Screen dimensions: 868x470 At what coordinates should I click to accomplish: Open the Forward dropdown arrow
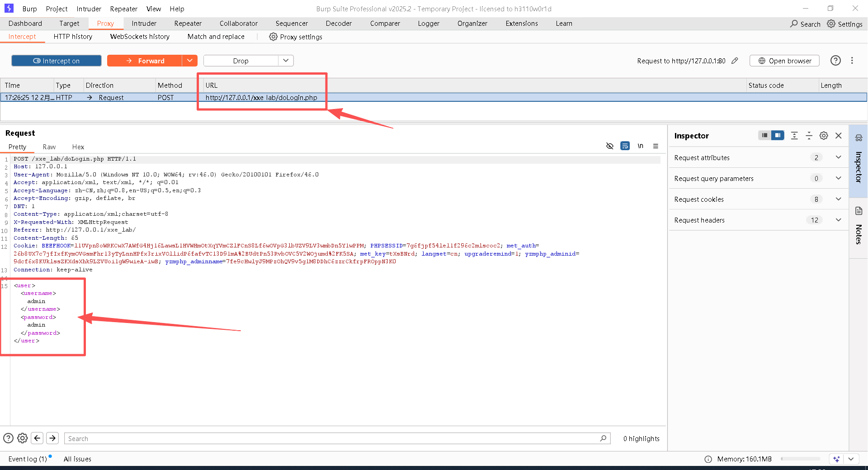pos(190,61)
